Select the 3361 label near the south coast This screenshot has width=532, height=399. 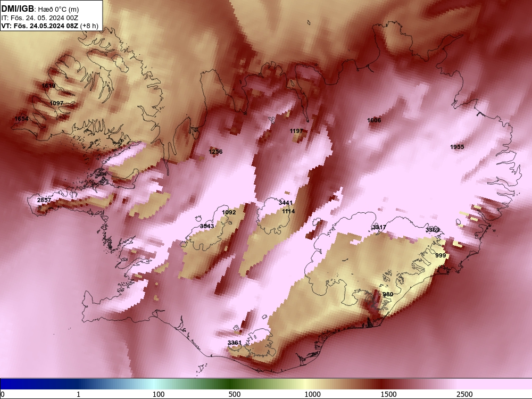(x=235, y=343)
